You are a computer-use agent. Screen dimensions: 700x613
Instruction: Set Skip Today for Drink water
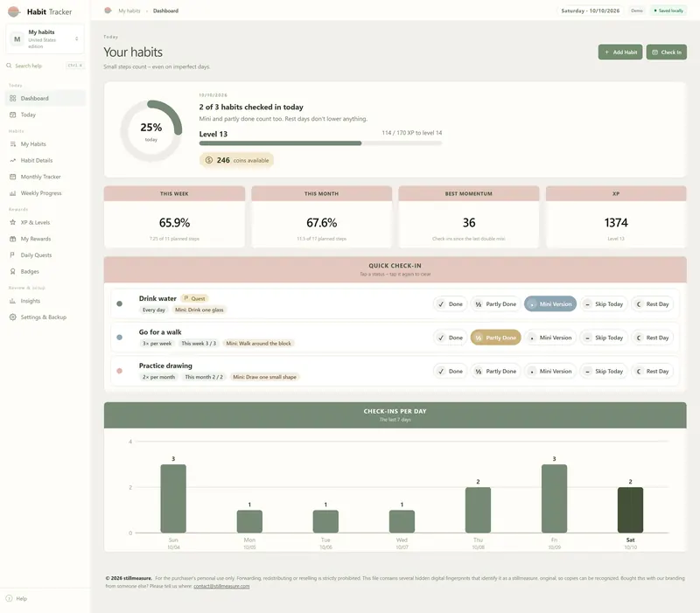[604, 304]
